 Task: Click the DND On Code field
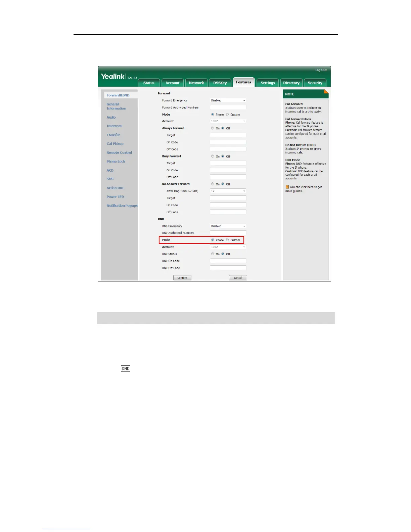pyautogui.click(x=228, y=261)
